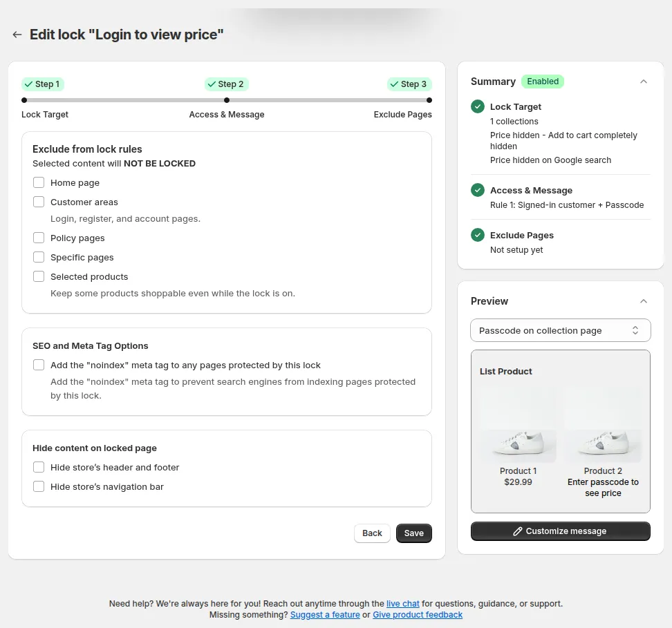Click Exclude Pages heading in Summary
This screenshot has height=628, width=672.
tap(521, 235)
